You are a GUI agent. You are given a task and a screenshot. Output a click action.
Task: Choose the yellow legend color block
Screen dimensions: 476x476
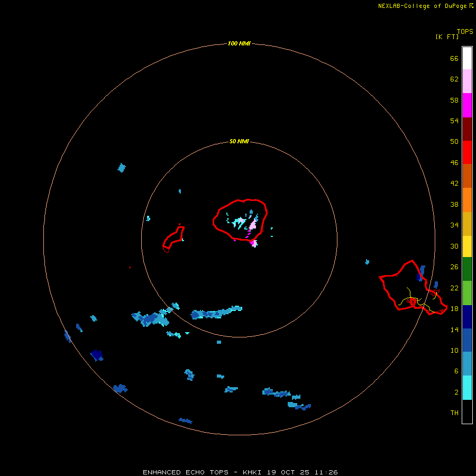point(467,246)
